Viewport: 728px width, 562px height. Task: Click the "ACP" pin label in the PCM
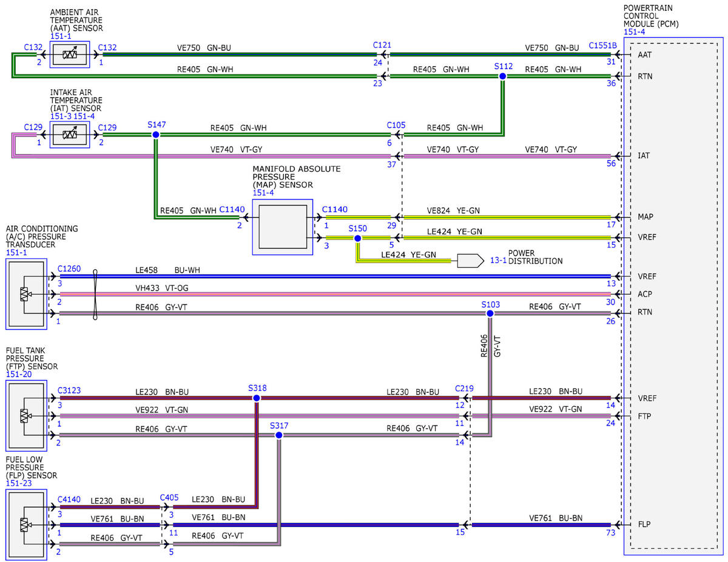(646, 294)
